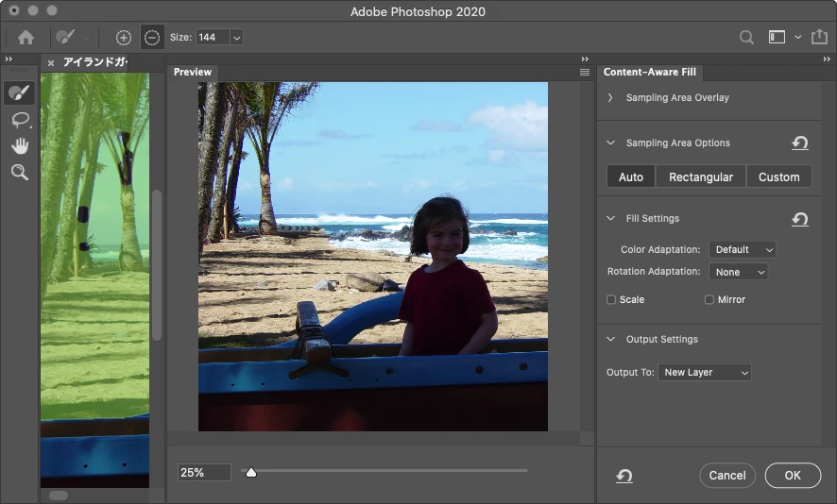The height and width of the screenshot is (504, 837).
Task: Open the search magnifier in options bar
Action: click(x=746, y=38)
